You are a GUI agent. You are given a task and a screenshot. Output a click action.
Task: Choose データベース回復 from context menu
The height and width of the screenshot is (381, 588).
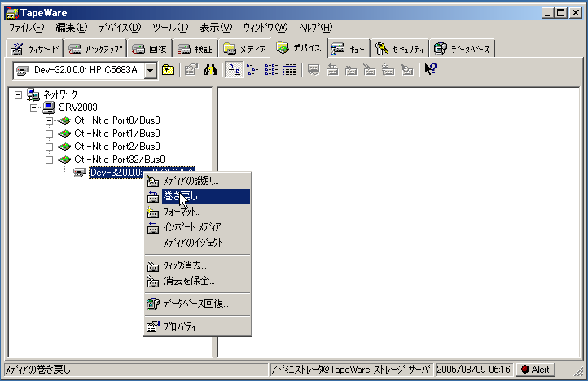point(198,304)
